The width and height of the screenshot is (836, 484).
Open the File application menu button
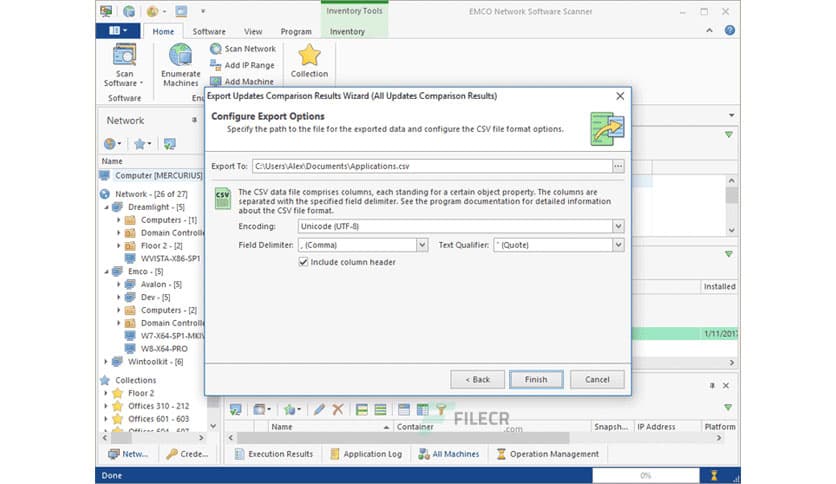click(118, 31)
